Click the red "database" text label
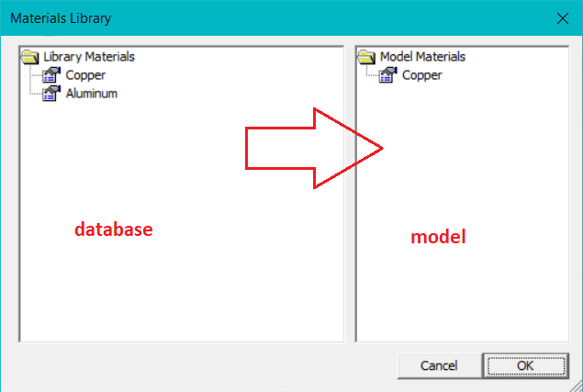The image size is (583, 392). click(113, 230)
